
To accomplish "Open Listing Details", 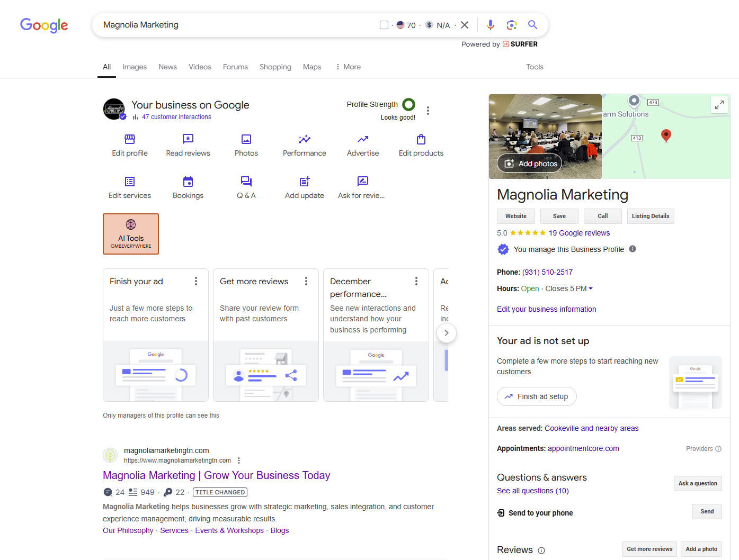I will coord(651,216).
